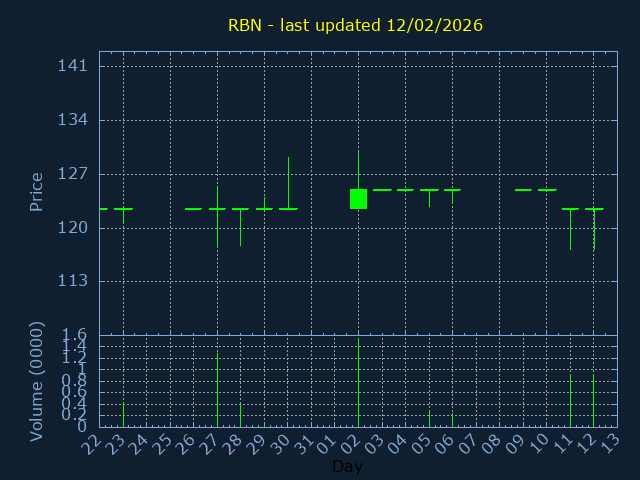Click the day 30 candle's long upper wick
This screenshot has height=480, width=640.
[x=288, y=181]
